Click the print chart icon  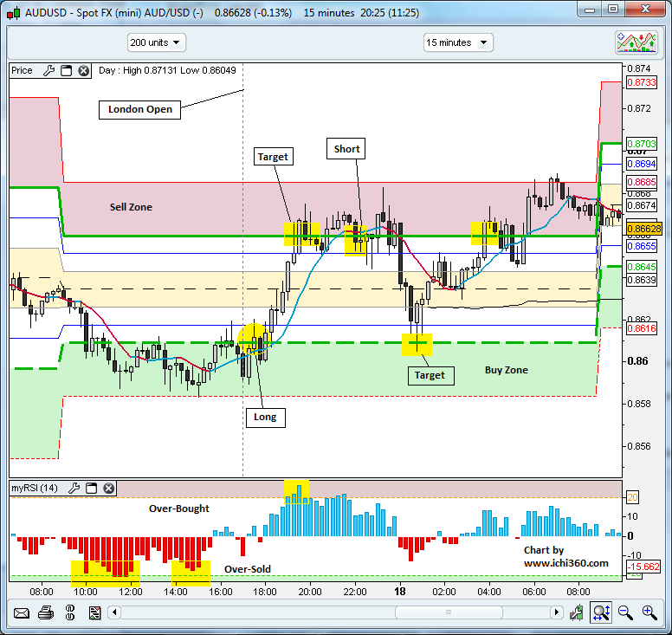(46, 613)
